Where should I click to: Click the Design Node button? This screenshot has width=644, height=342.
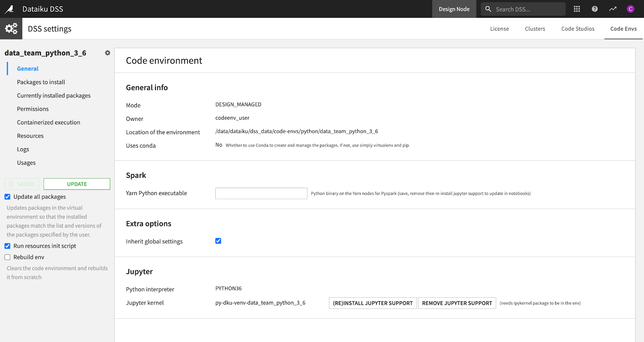coord(454,9)
